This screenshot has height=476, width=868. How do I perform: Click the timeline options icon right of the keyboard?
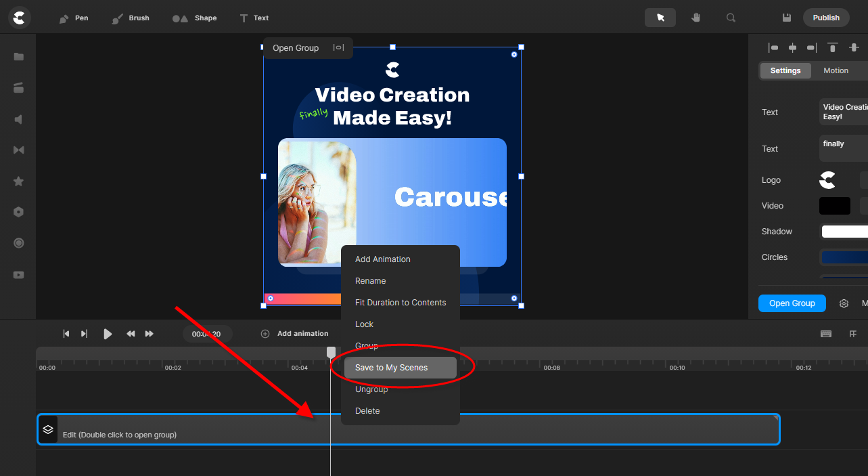853,334
